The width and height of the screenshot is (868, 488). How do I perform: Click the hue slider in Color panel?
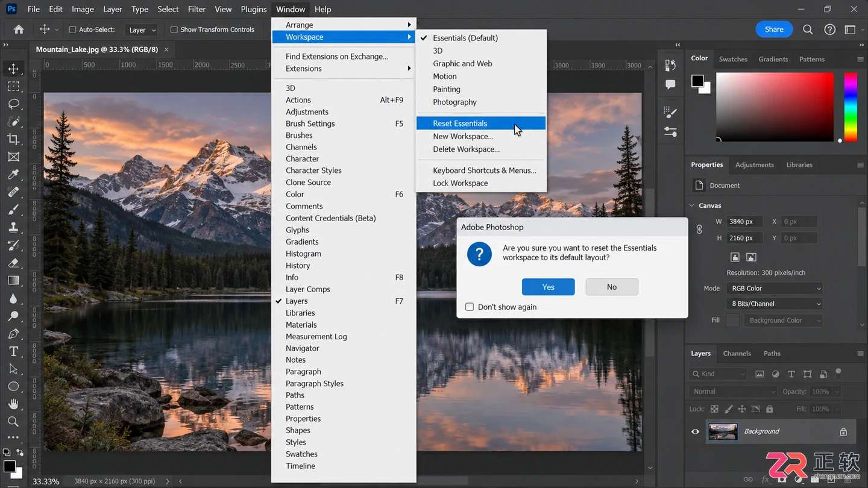851,107
